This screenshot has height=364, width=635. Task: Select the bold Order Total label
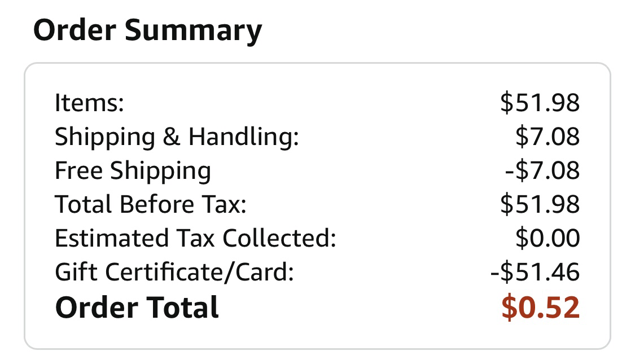click(137, 308)
